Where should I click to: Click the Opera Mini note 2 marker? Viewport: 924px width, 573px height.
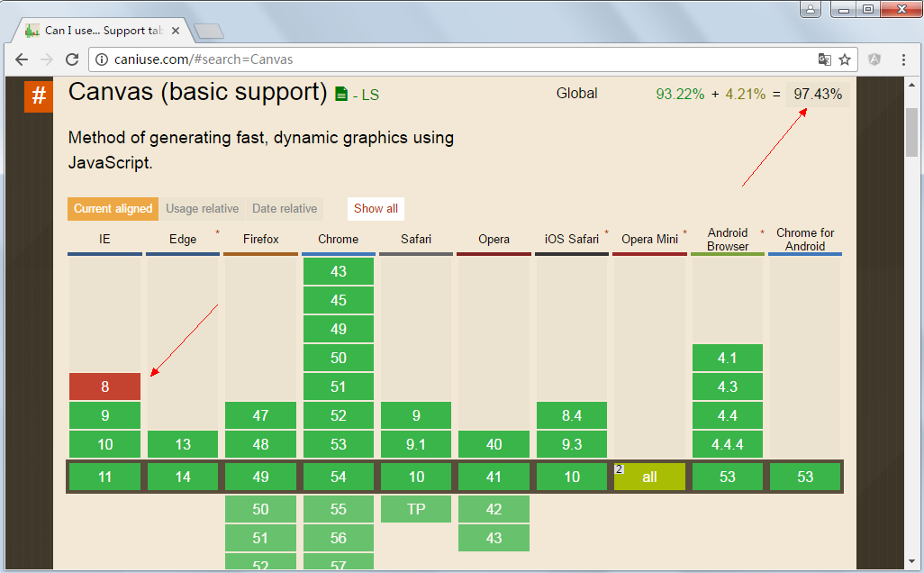coord(619,469)
